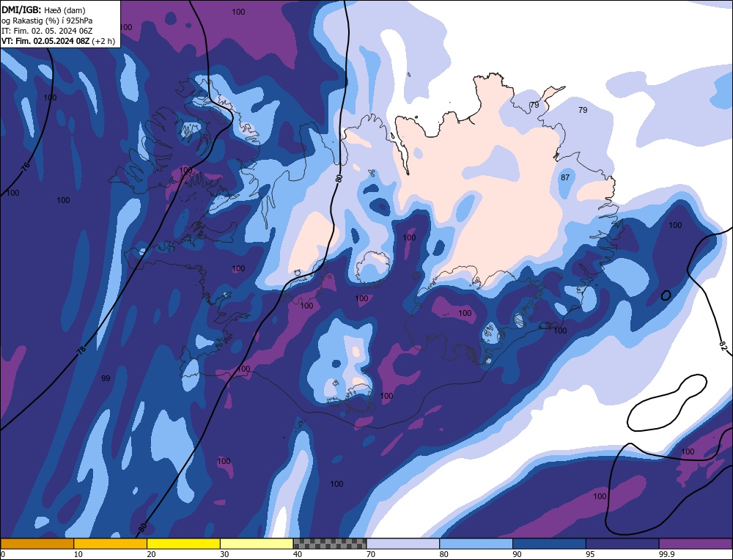Click the bright yellow 20-30 legend swatch
Viewport: 733px width, 560px height.
pyautogui.click(x=183, y=544)
